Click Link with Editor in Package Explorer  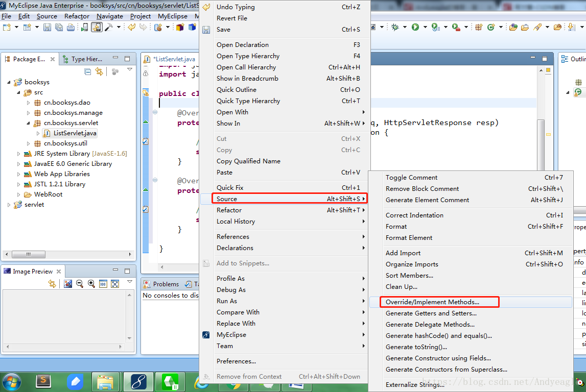99,71
